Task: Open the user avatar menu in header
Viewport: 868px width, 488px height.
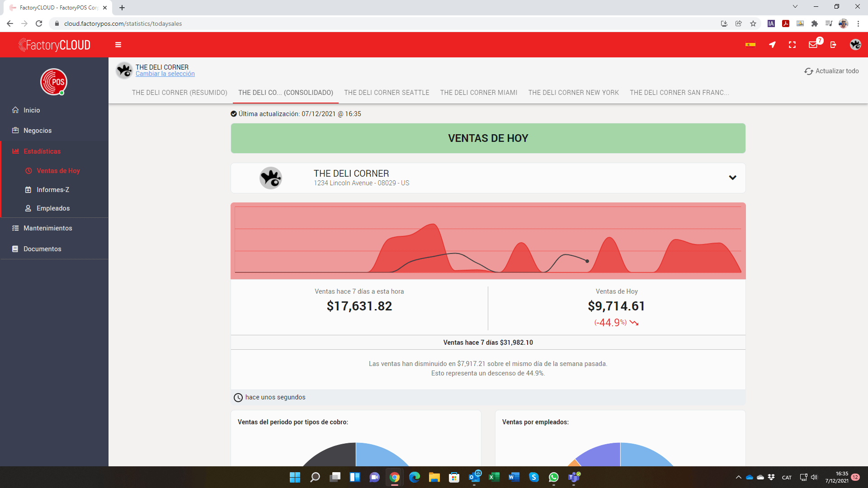Action: pos(855,44)
